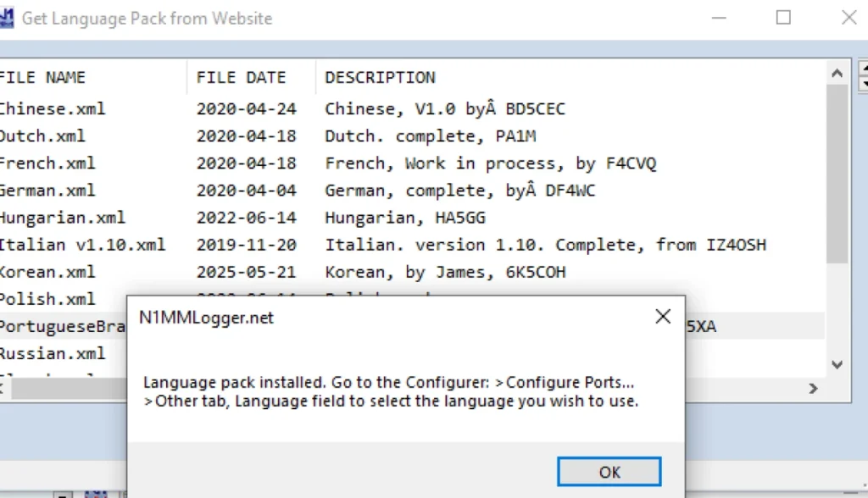Image resolution: width=868 pixels, height=498 pixels.
Task: Click the DESCRIPTION column header
Action: [x=380, y=78]
